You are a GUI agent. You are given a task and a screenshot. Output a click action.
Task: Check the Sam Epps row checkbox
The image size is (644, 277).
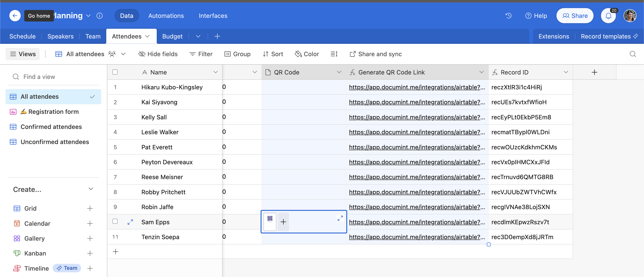point(115,221)
